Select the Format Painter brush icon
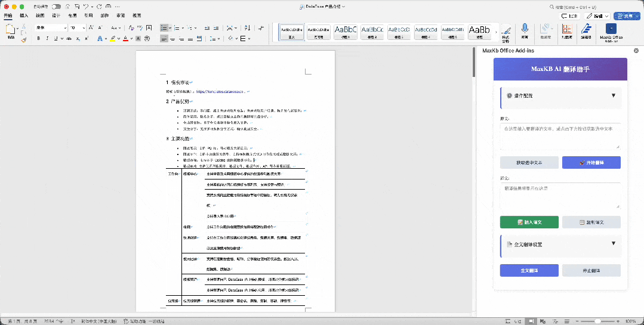The height and width of the screenshot is (325, 644). (23, 40)
